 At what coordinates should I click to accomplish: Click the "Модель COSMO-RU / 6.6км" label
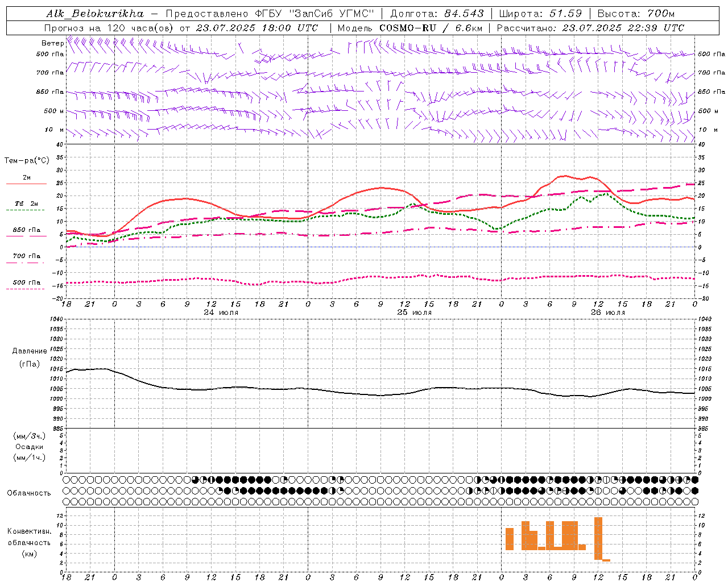click(410, 28)
